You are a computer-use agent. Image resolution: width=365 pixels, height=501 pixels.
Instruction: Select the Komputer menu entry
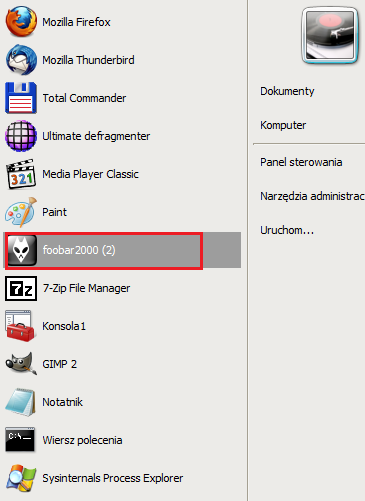pyautogui.click(x=283, y=125)
